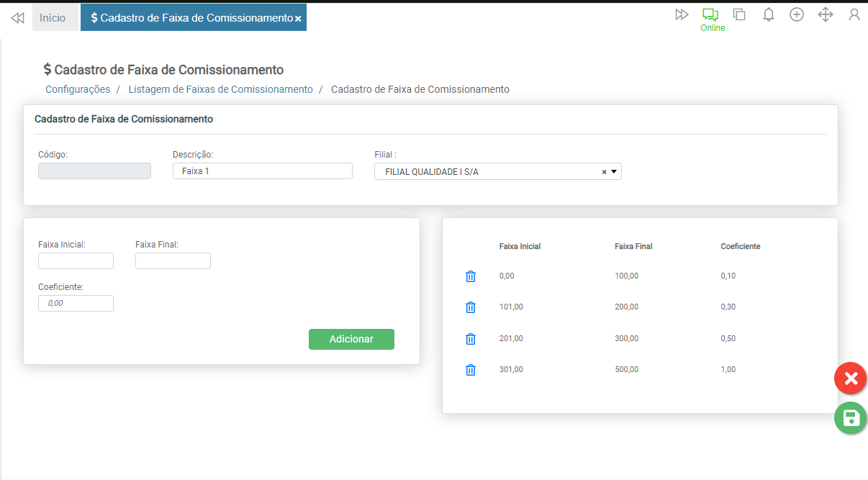Expand the Filial dropdown arrow

coord(614,172)
